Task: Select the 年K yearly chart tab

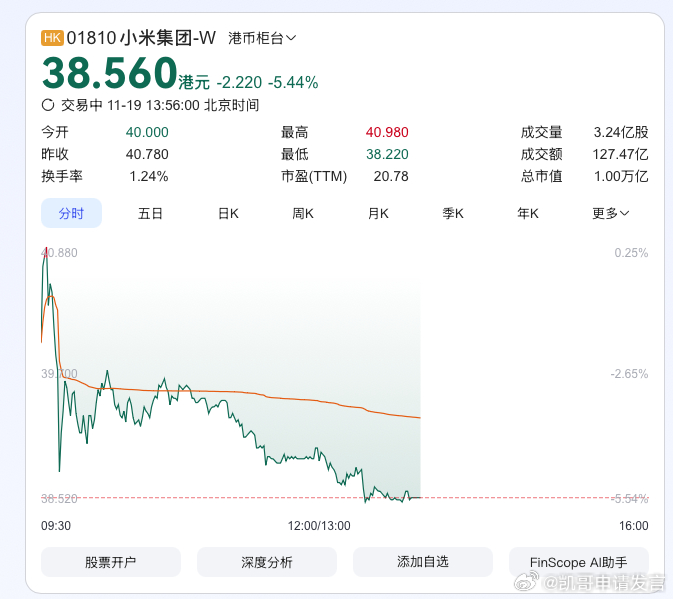Action: click(527, 213)
